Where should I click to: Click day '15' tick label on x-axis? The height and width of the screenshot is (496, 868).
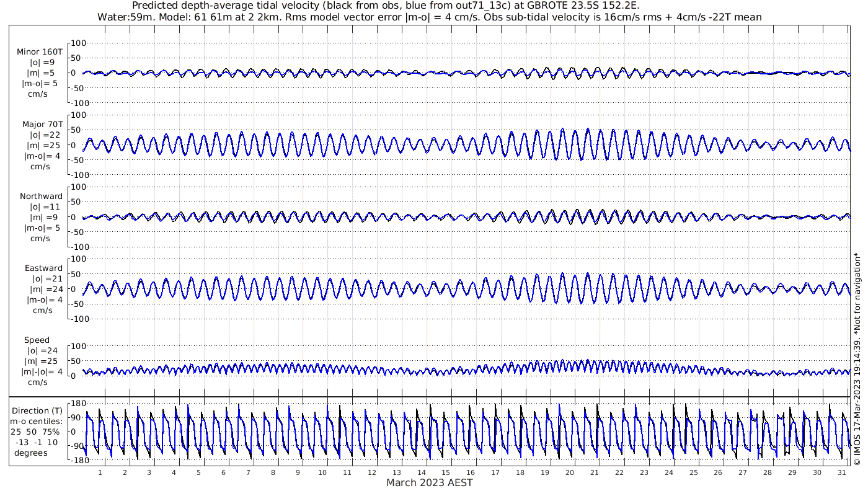point(446,472)
